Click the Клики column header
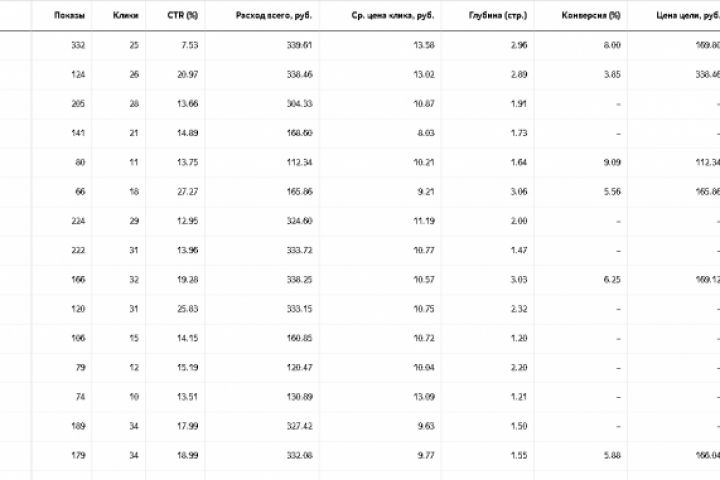Image resolution: width=720 pixels, height=480 pixels. coord(126,16)
